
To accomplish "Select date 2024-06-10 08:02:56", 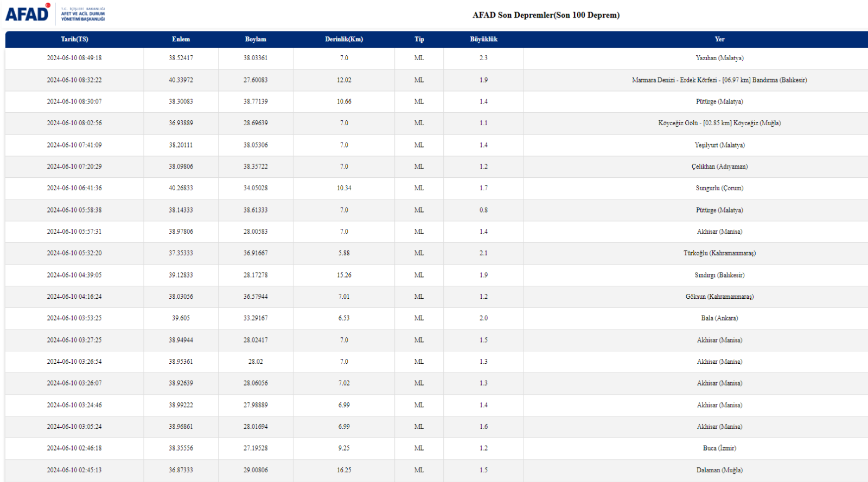I will click(x=74, y=123).
